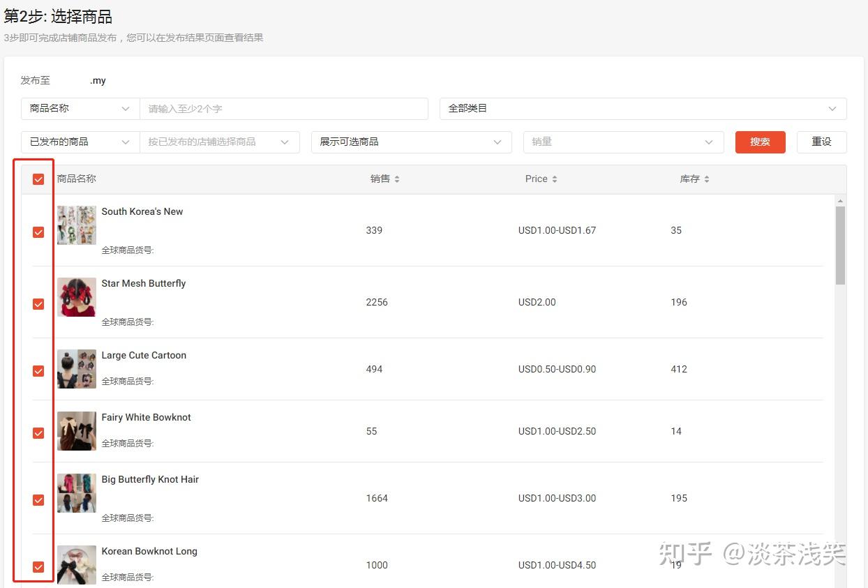868x588 pixels.
Task: Click the sales value 339
Action: pos(374,231)
